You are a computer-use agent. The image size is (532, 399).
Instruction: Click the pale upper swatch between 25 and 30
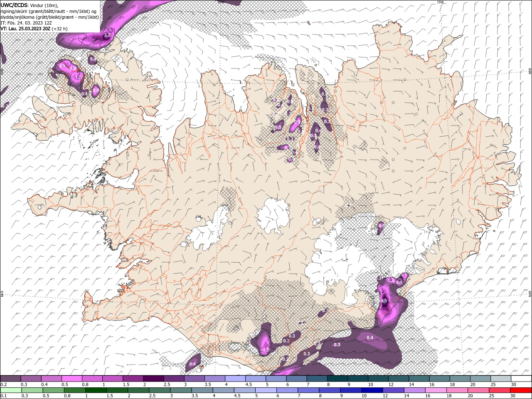pyautogui.click(x=501, y=379)
